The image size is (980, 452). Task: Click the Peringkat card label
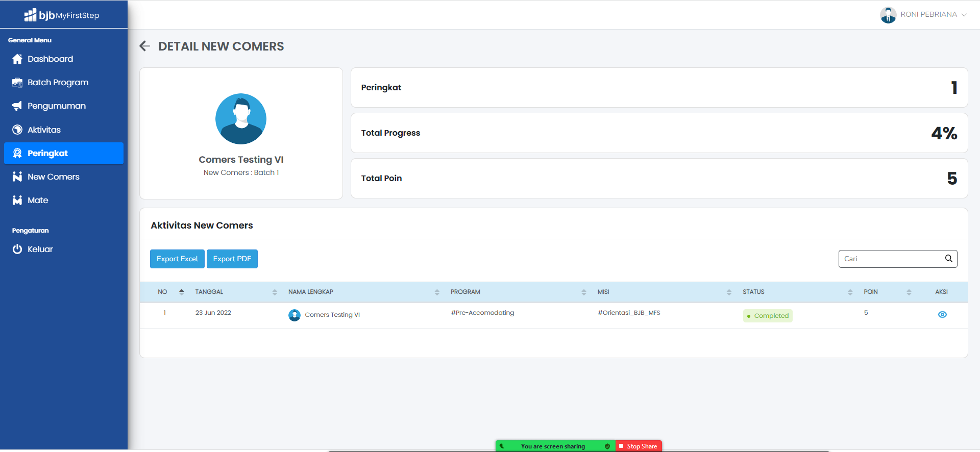381,87
